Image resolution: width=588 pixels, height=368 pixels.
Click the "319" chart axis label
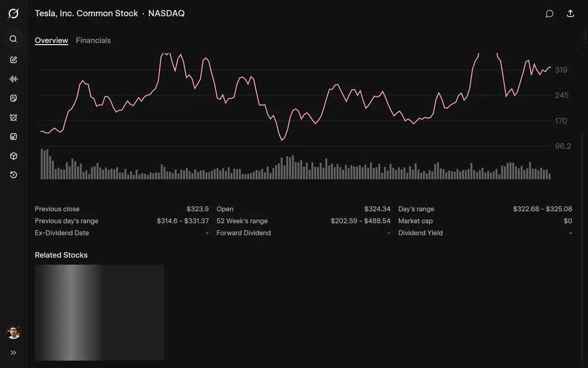[561, 70]
